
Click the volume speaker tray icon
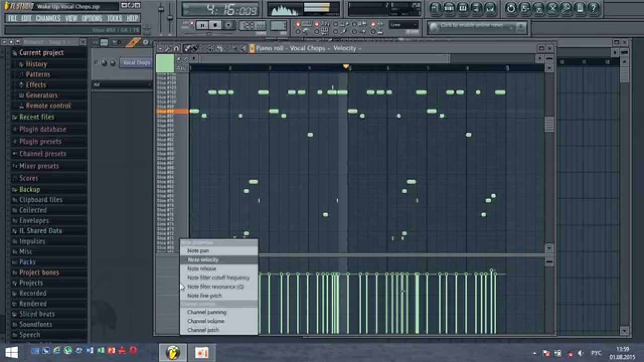580,353
